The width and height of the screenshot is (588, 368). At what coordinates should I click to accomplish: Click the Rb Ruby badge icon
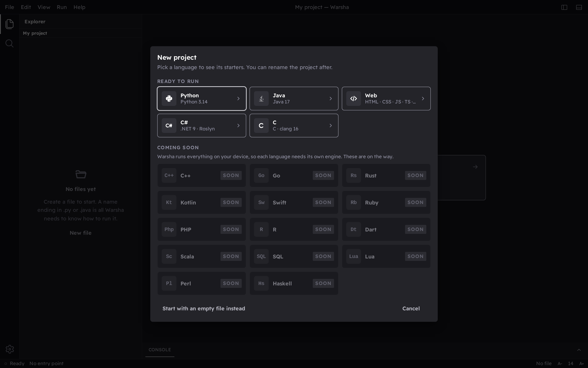pos(354,202)
